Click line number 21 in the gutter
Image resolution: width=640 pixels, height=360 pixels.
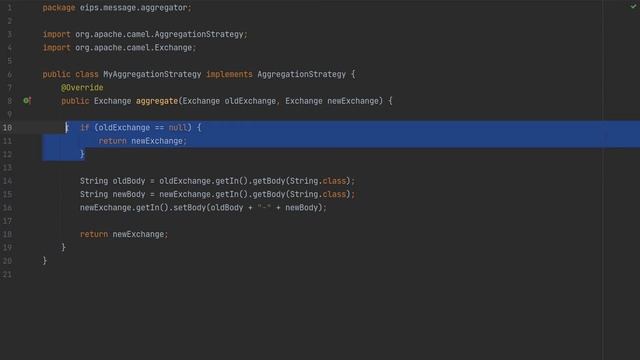click(x=7, y=274)
